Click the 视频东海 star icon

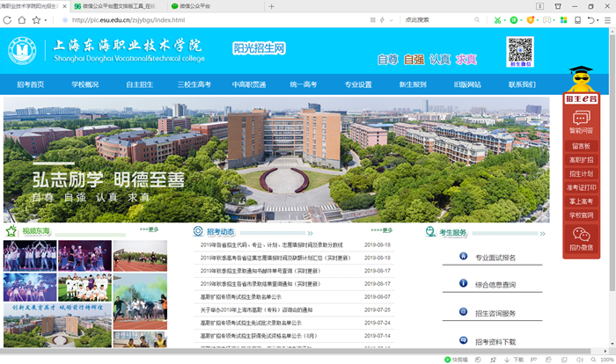click(x=11, y=231)
